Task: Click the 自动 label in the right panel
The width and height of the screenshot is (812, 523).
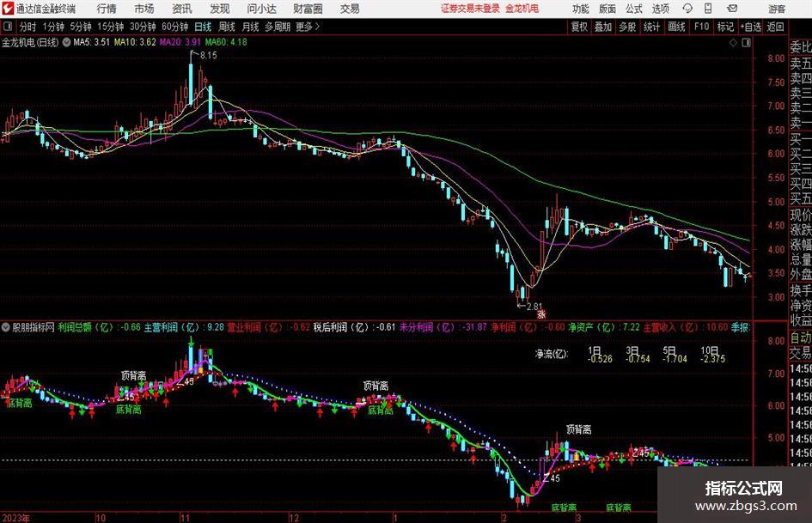Action: (x=801, y=338)
